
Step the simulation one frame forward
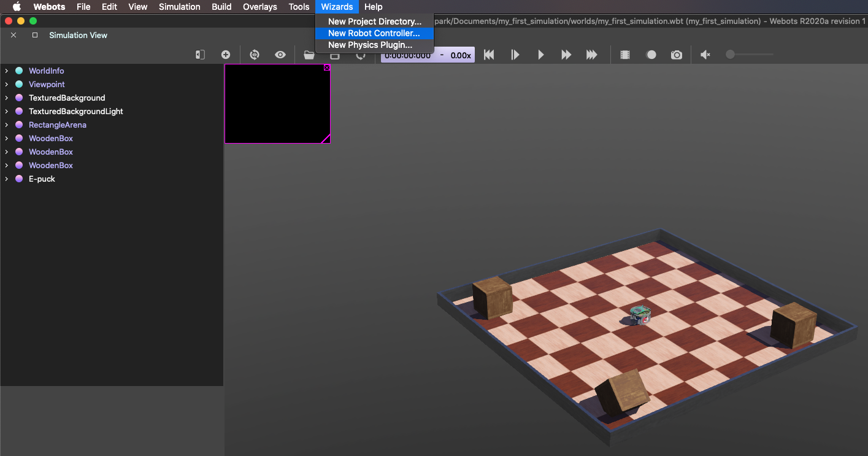(515, 55)
